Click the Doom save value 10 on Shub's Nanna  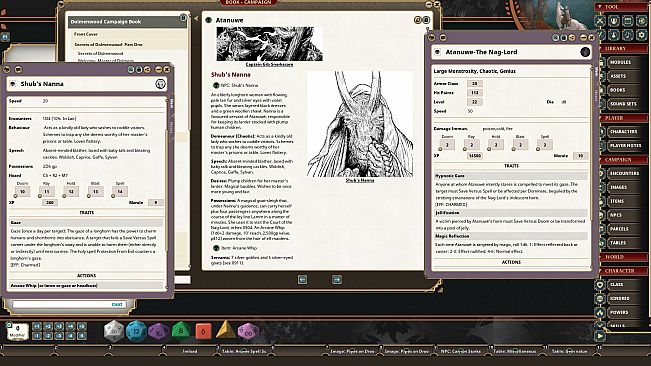pyautogui.click(x=22, y=192)
